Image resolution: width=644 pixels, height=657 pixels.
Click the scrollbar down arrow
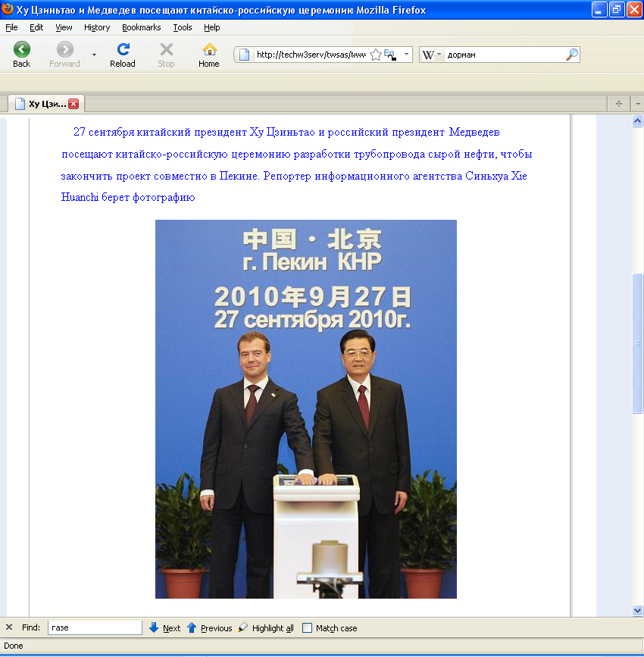point(638,611)
